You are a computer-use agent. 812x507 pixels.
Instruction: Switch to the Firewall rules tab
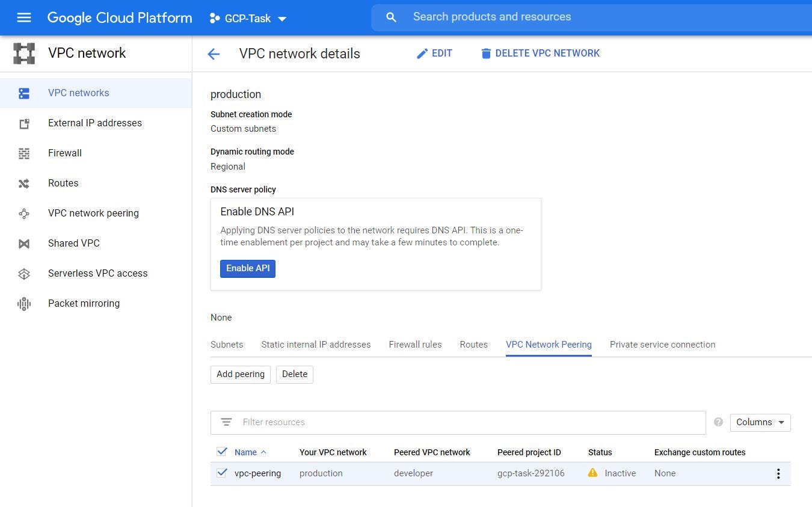pos(415,345)
